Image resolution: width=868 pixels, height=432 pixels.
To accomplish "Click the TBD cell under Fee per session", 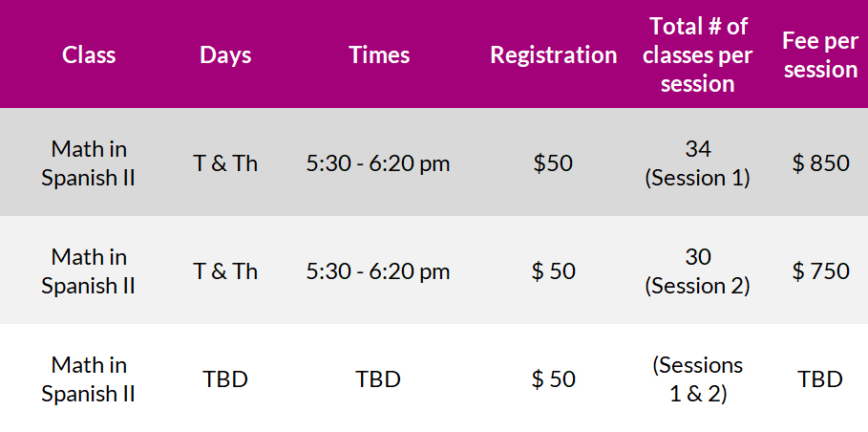I will 820,379.
